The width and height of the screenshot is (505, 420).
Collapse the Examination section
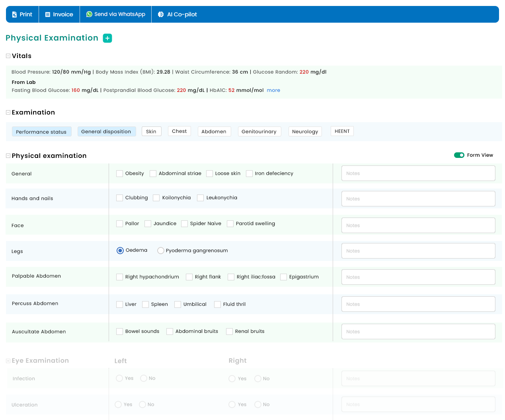click(8, 113)
